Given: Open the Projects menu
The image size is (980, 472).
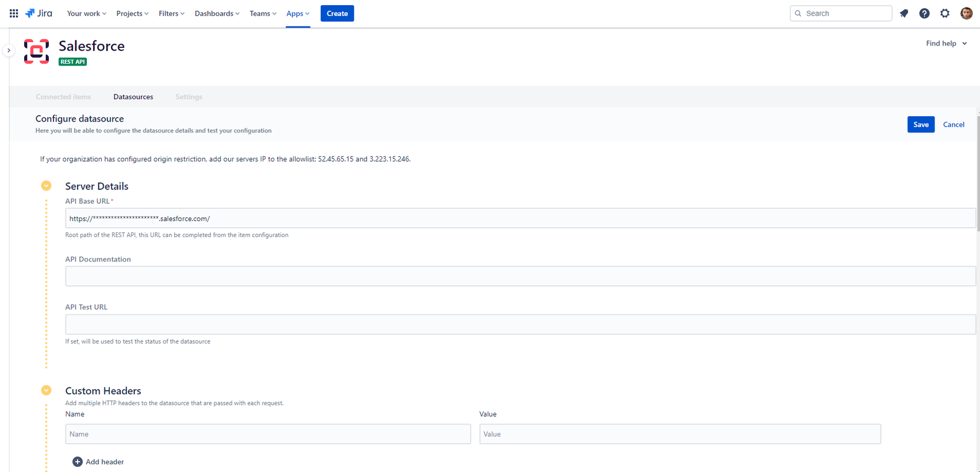Looking at the screenshot, I should pos(132,13).
